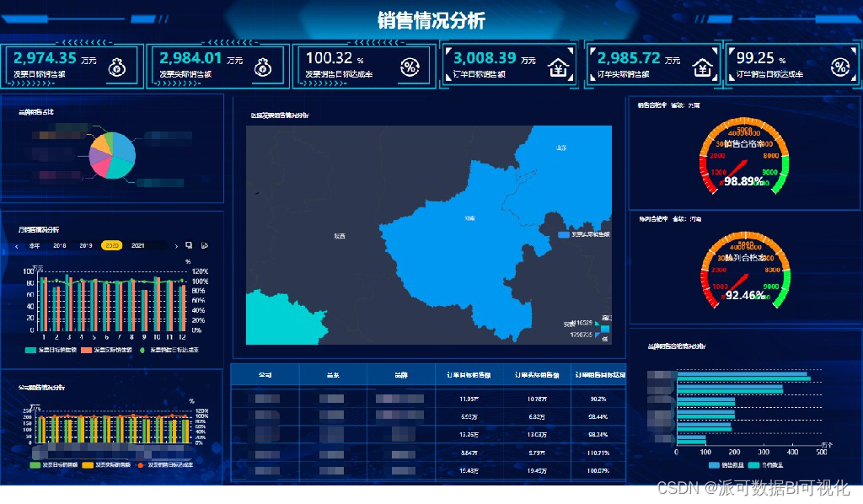863x504 pixels.
Task: Select the chart switch icon in 月销售情况分析 panel
Action: [x=205, y=246]
